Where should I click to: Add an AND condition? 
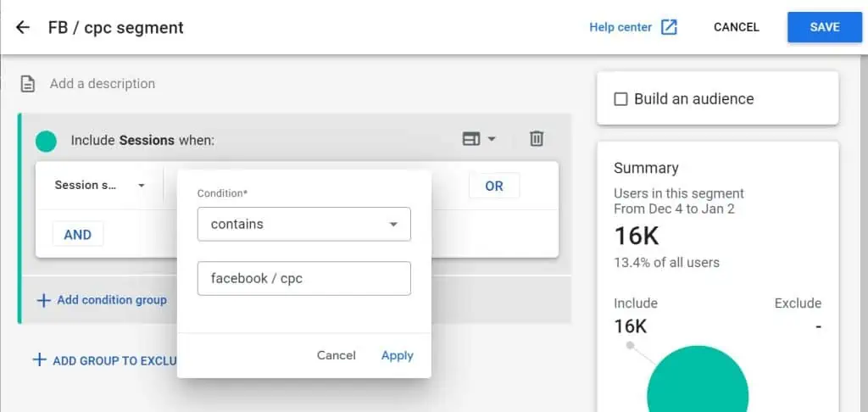[77, 235]
